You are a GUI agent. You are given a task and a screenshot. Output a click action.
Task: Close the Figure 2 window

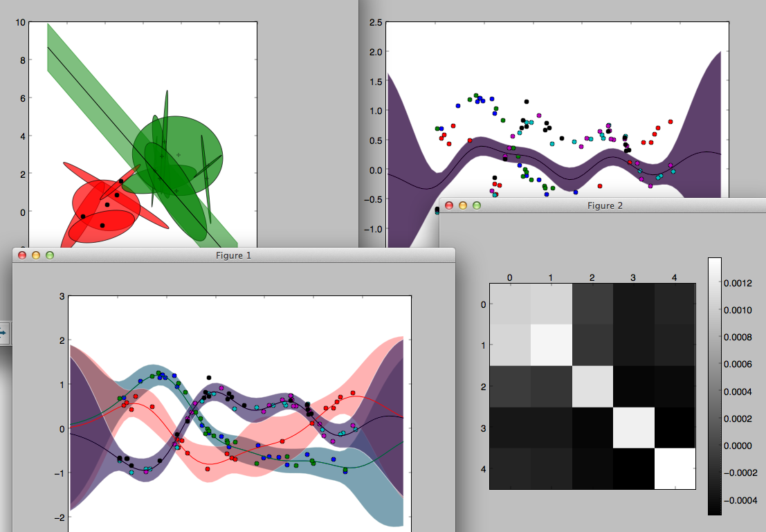tap(449, 205)
